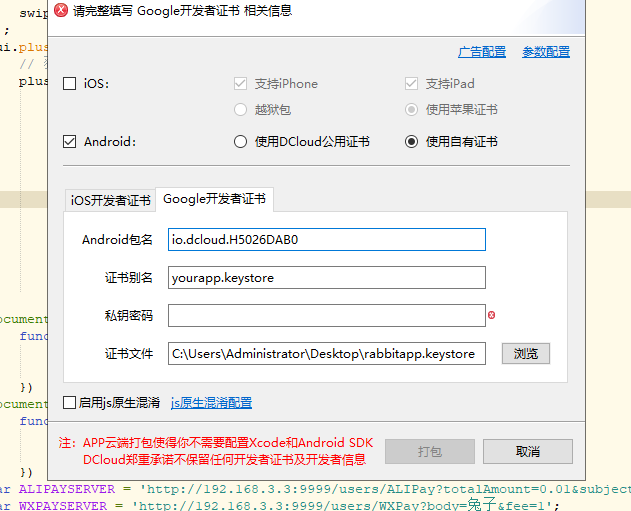The width and height of the screenshot is (631, 511).
Task: Click the ALIPAYSERVER variable in code editor
Action: 67,489
